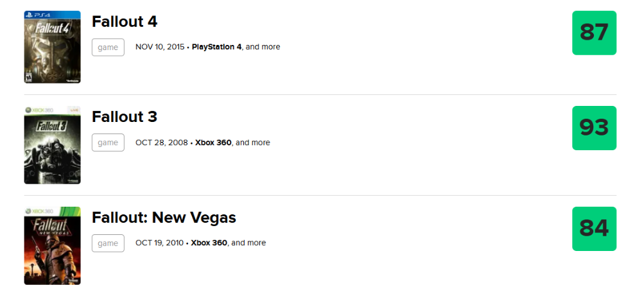Click the 'game' tag under Fallout 4
The width and height of the screenshot is (644, 285).
click(x=108, y=47)
